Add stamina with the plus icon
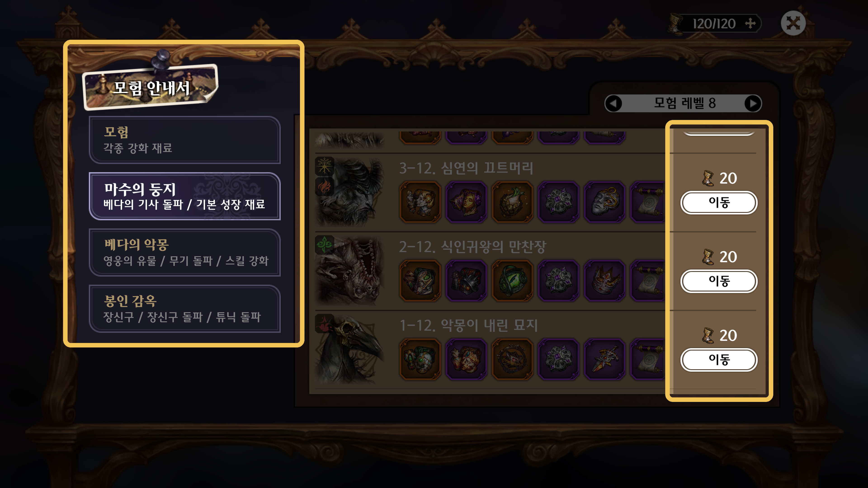Screen dimensions: 868x488 pyautogui.click(x=750, y=23)
